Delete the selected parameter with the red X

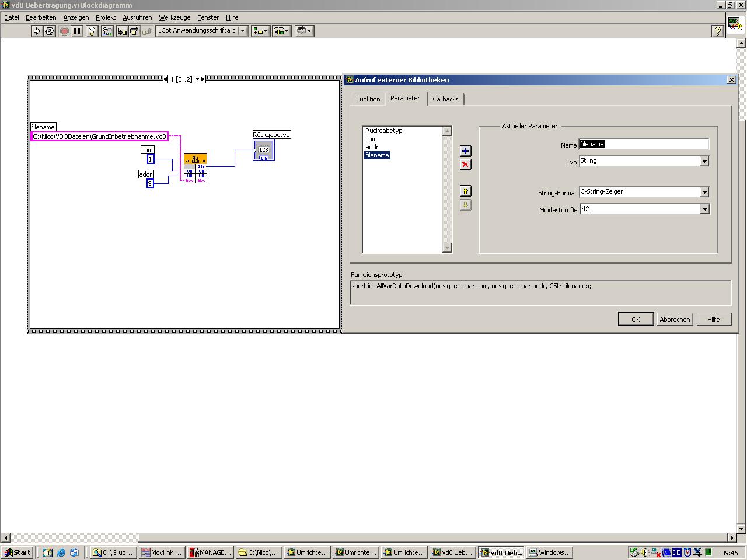tap(465, 164)
